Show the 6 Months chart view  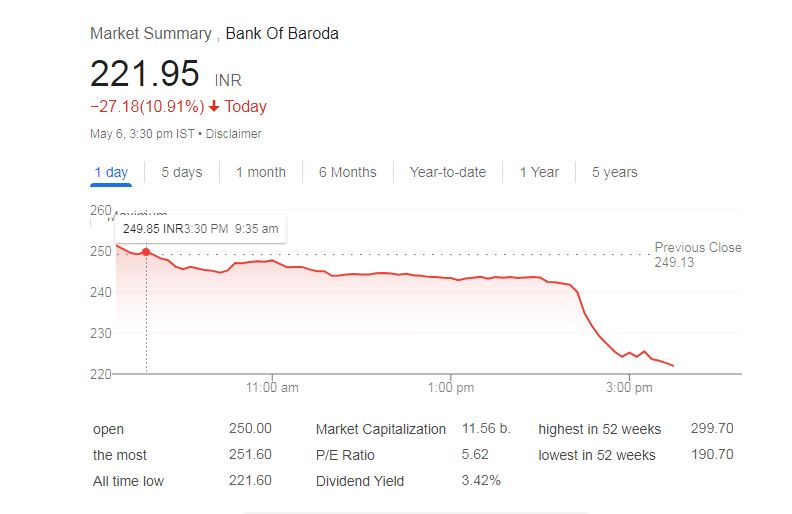click(348, 172)
